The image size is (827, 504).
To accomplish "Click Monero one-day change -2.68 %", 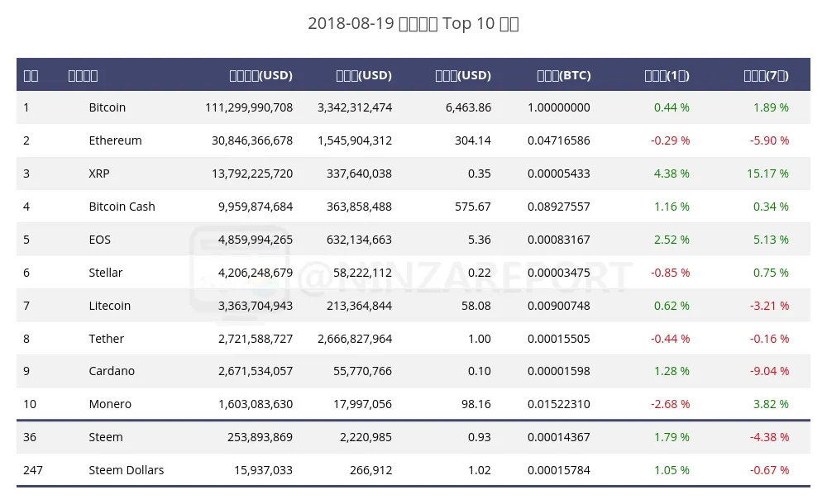I will click(670, 404).
